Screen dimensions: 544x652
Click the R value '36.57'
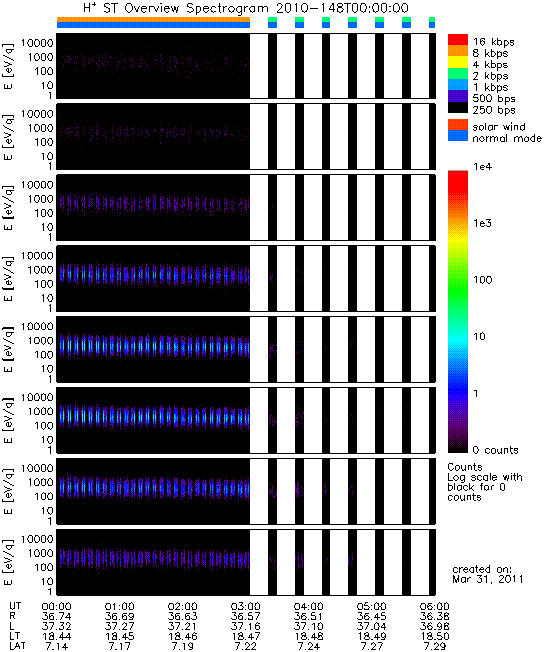point(245,617)
